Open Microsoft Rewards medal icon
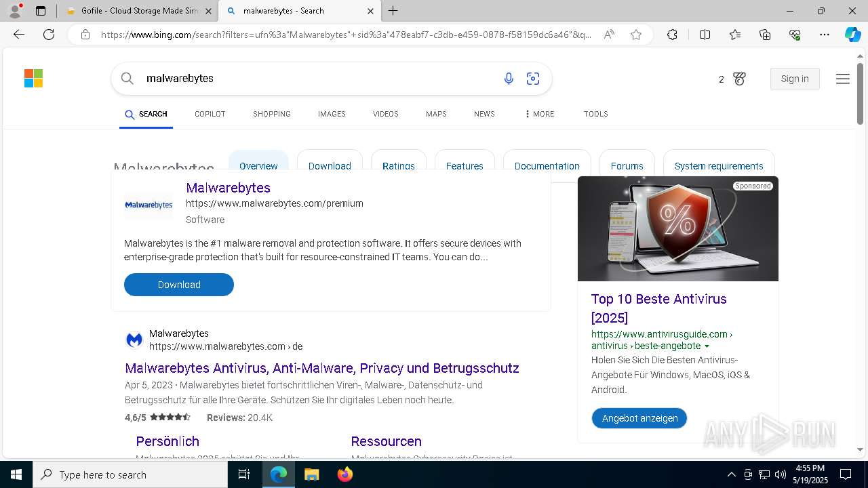This screenshot has width=868, height=488. [x=739, y=79]
